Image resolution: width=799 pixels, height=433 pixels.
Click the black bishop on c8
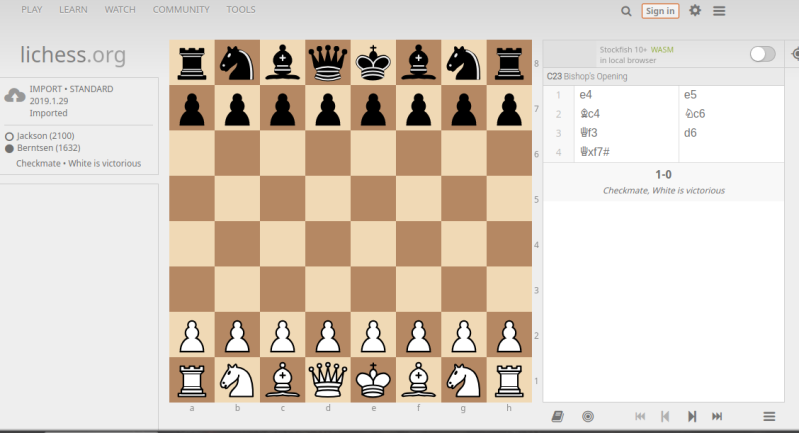[x=283, y=62]
